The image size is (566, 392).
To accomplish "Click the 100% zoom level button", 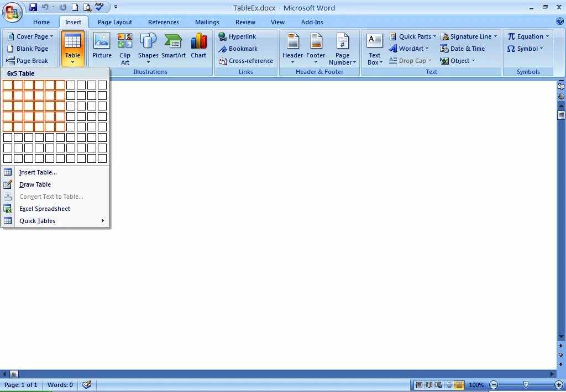I will tap(476, 385).
